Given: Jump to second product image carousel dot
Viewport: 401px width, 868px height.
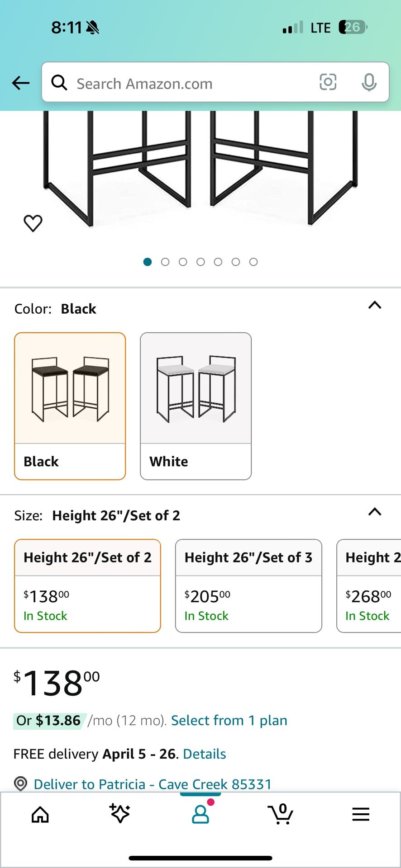Looking at the screenshot, I should (x=165, y=261).
